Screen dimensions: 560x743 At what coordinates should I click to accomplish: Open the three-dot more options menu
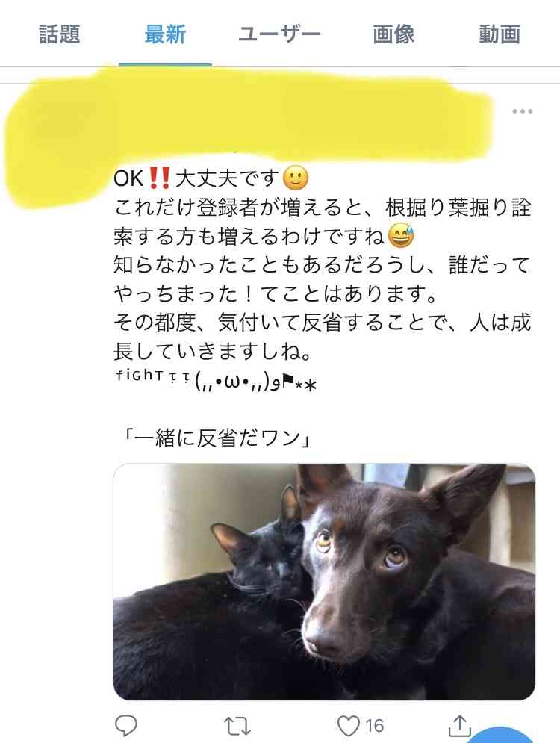tap(522, 111)
